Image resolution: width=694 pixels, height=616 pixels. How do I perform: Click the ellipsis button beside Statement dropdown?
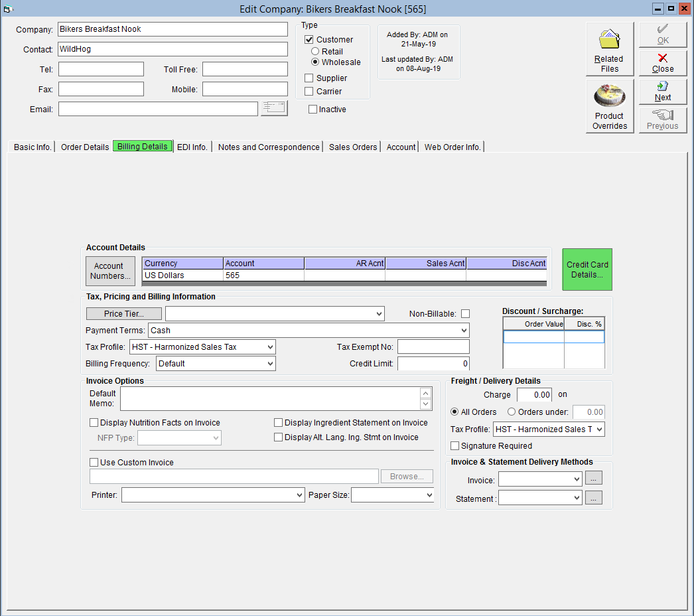[x=594, y=498]
